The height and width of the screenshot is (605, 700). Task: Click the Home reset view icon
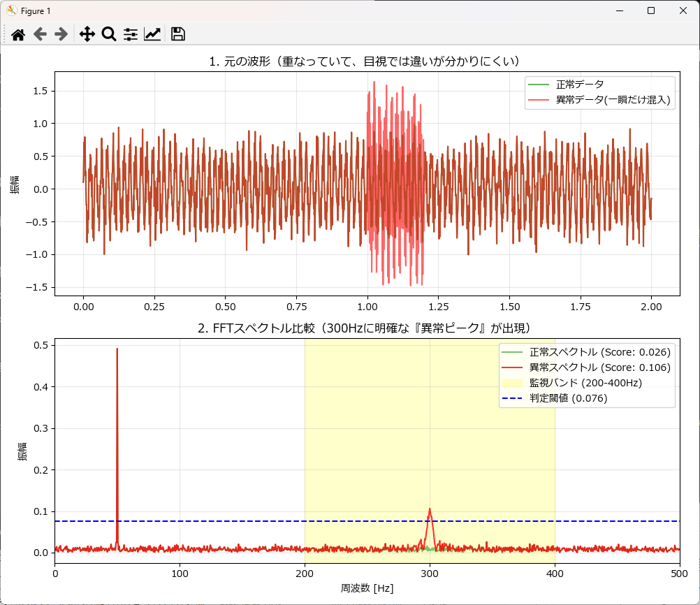coord(18,34)
